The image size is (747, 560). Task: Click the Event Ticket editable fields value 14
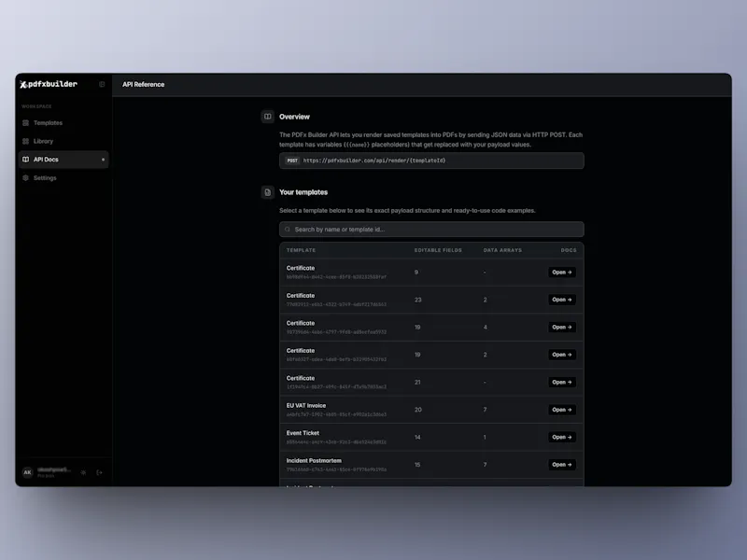point(417,437)
